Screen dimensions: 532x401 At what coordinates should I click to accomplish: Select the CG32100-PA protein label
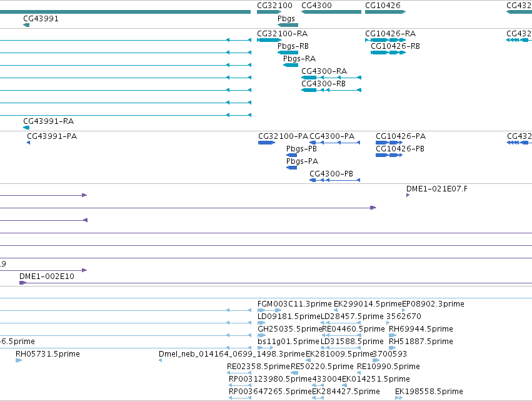(283, 136)
